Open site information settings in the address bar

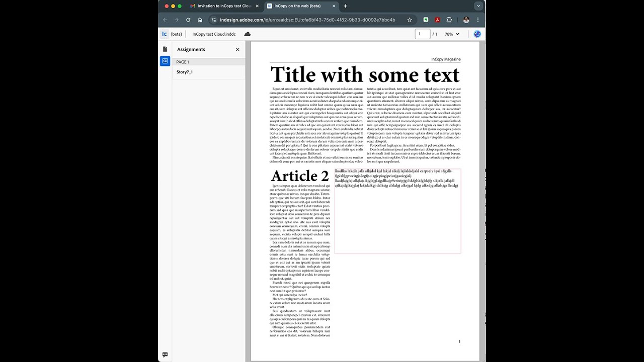pos(214,20)
